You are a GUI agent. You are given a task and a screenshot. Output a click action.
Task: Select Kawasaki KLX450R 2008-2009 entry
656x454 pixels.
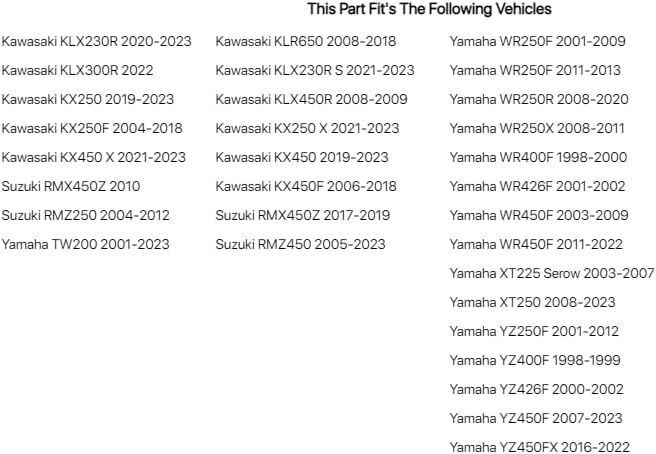312,100
